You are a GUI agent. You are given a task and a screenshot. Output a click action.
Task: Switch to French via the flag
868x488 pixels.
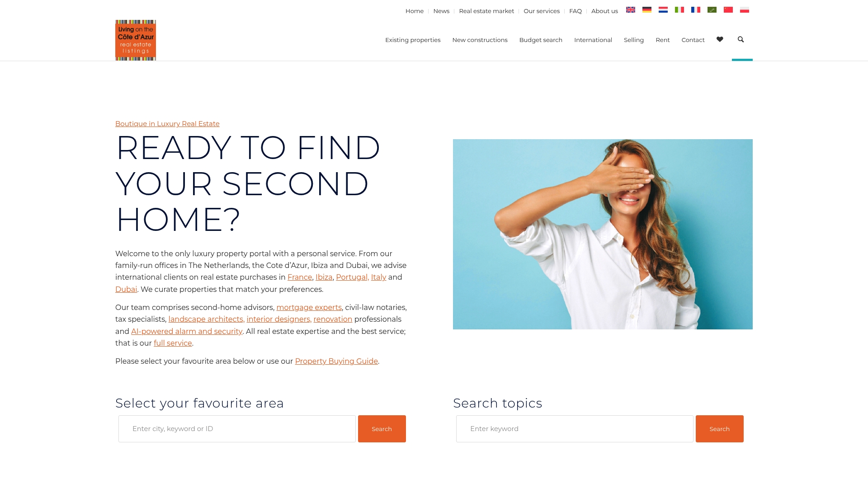click(x=695, y=10)
